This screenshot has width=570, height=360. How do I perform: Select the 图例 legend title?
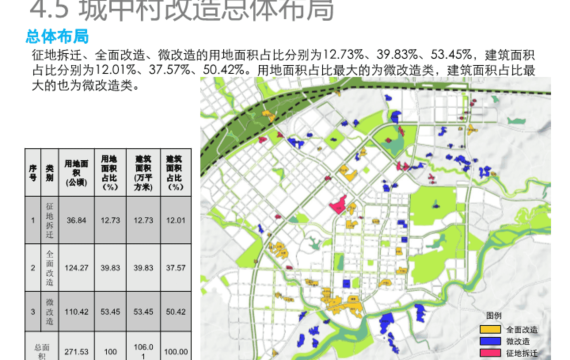pos(494,316)
